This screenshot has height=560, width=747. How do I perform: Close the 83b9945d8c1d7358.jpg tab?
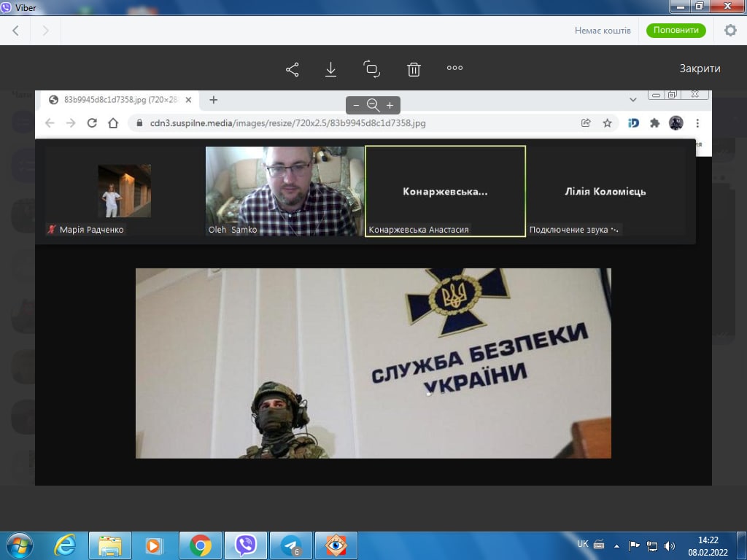[x=188, y=100]
